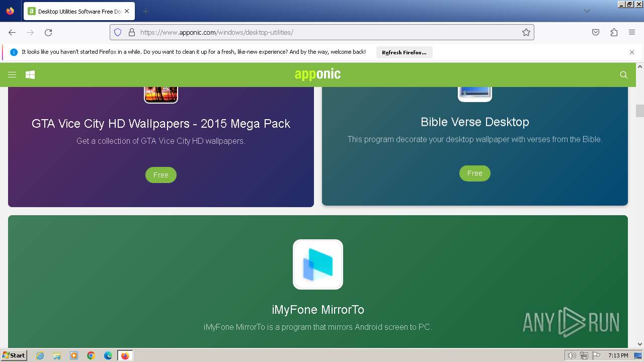Click the iMyFone MirrorTo app icon
Screen dimensions: 644x362
click(x=318, y=264)
